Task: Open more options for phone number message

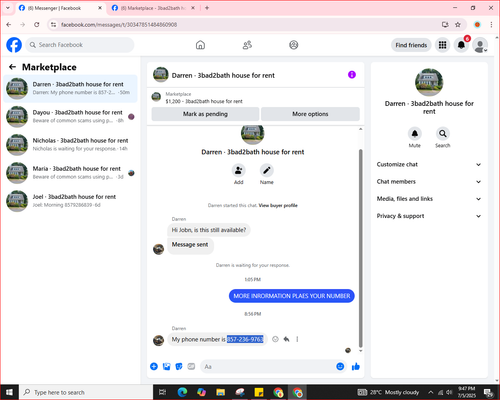Action: pyautogui.click(x=297, y=339)
